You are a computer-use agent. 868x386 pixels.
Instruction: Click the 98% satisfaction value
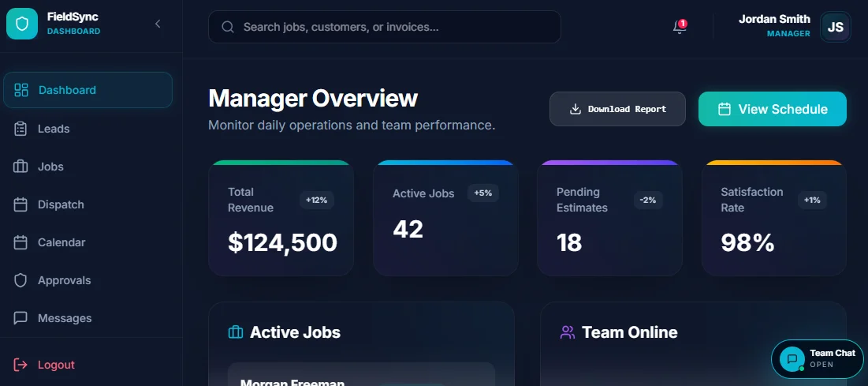pos(747,242)
